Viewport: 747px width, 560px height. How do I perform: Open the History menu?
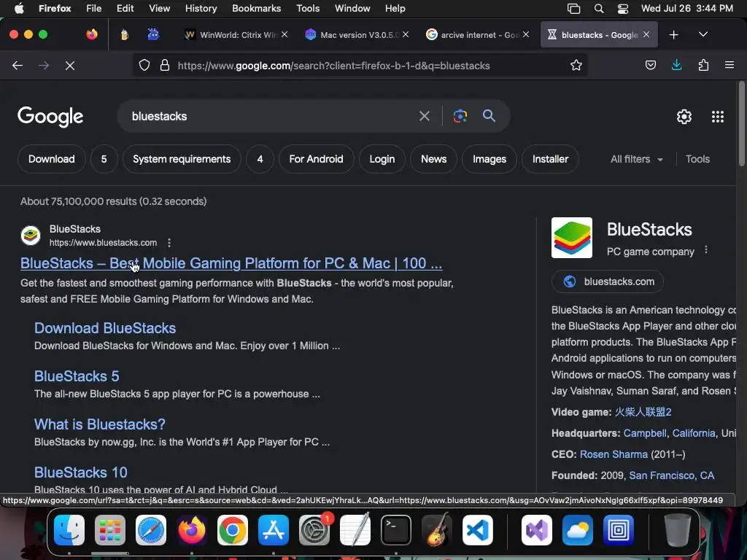tap(201, 8)
